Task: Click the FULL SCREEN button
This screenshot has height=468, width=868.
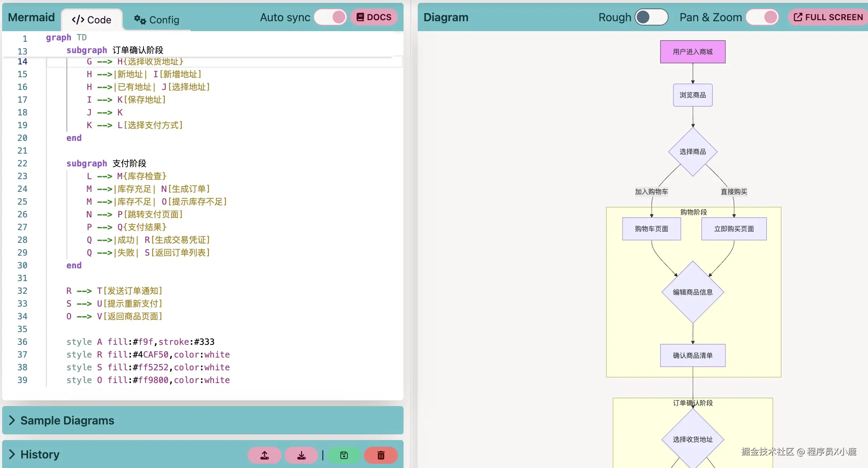Action: click(833, 17)
